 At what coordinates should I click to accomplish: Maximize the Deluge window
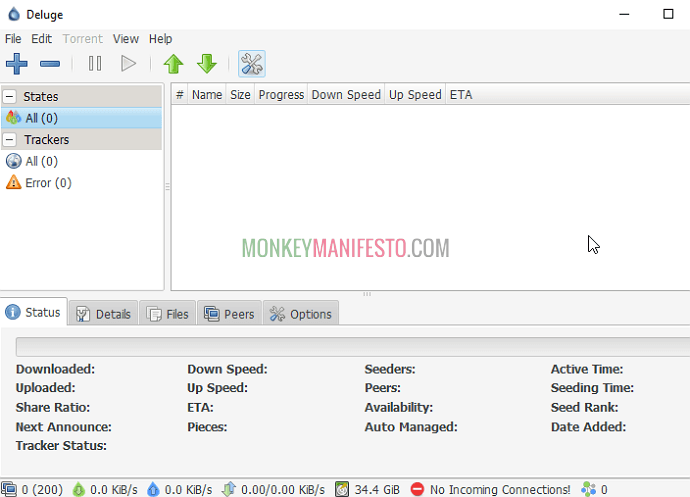668,14
